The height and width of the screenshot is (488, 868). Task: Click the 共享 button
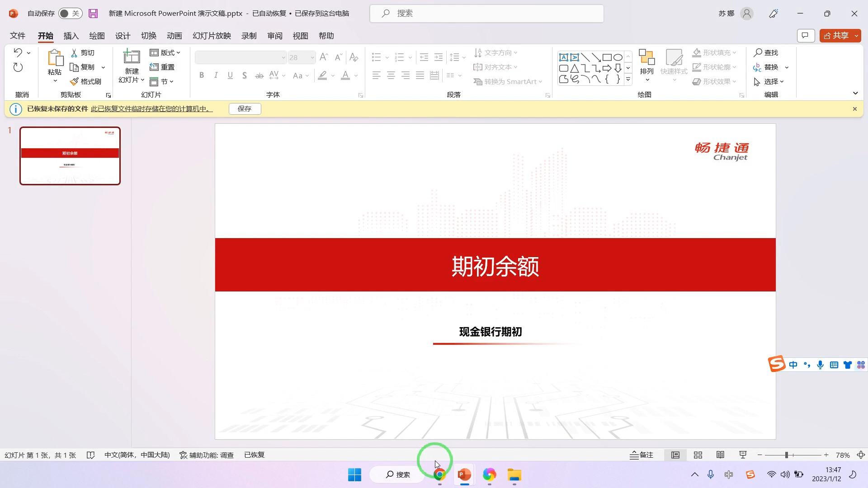click(840, 36)
